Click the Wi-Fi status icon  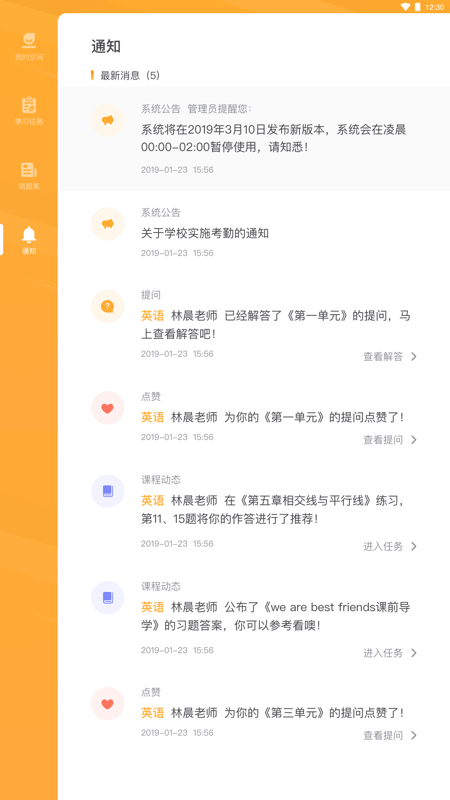pos(406,7)
